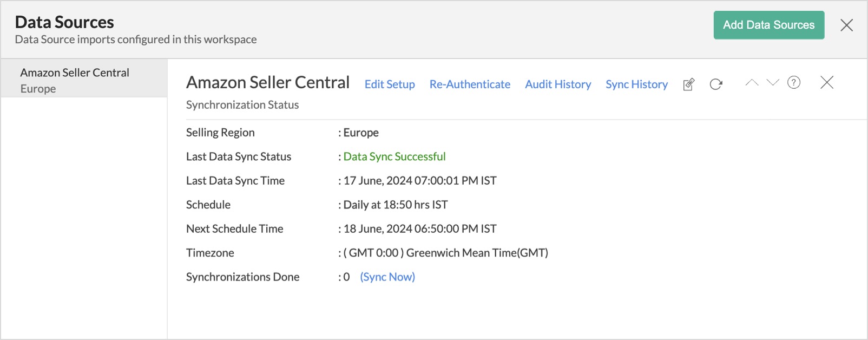Open the Sync History link

point(636,84)
